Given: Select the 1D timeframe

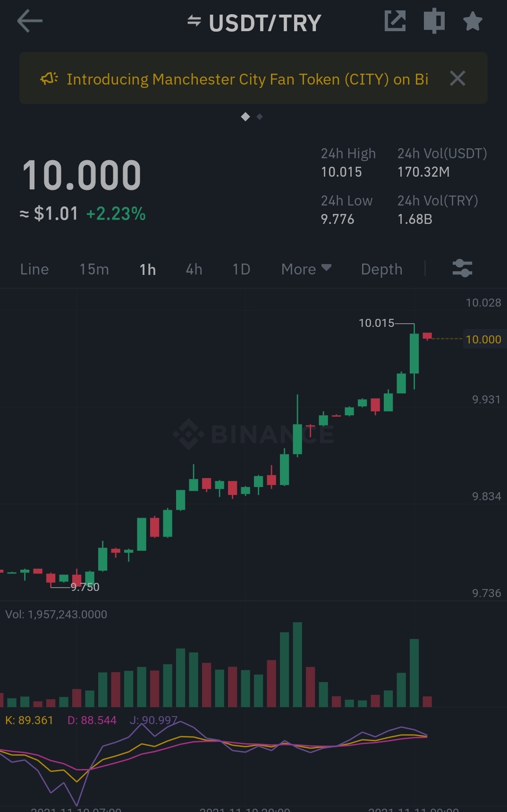Looking at the screenshot, I should (x=241, y=269).
